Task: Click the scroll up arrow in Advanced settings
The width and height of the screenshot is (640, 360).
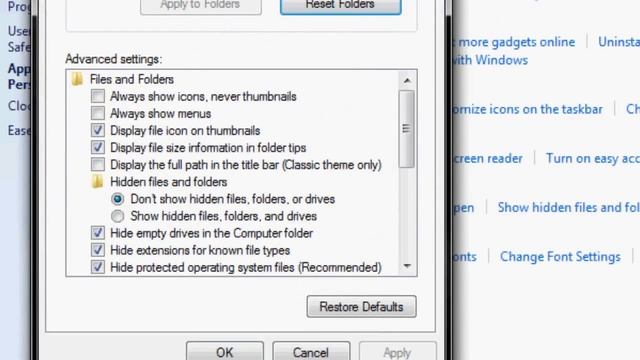Action: click(x=407, y=81)
